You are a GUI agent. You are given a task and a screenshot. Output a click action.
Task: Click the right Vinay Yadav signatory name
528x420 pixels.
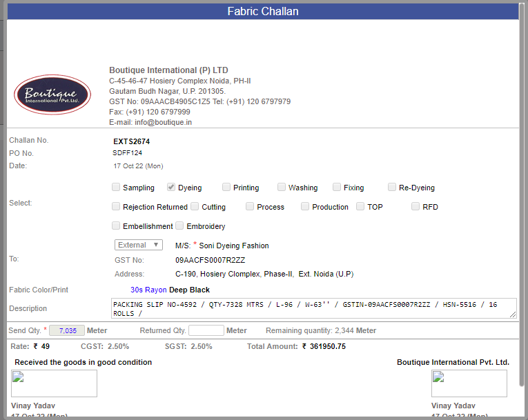coord(453,406)
